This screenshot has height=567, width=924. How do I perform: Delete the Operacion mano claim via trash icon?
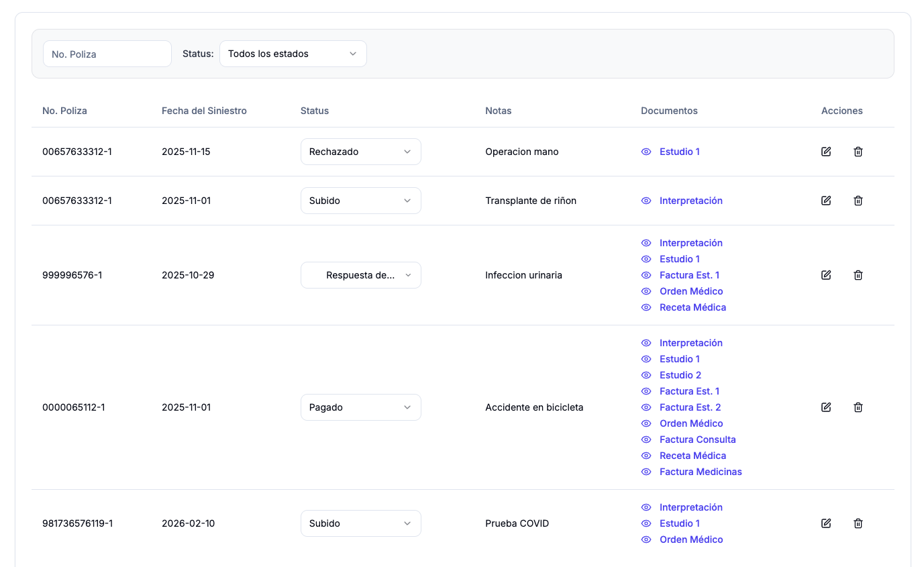point(858,152)
